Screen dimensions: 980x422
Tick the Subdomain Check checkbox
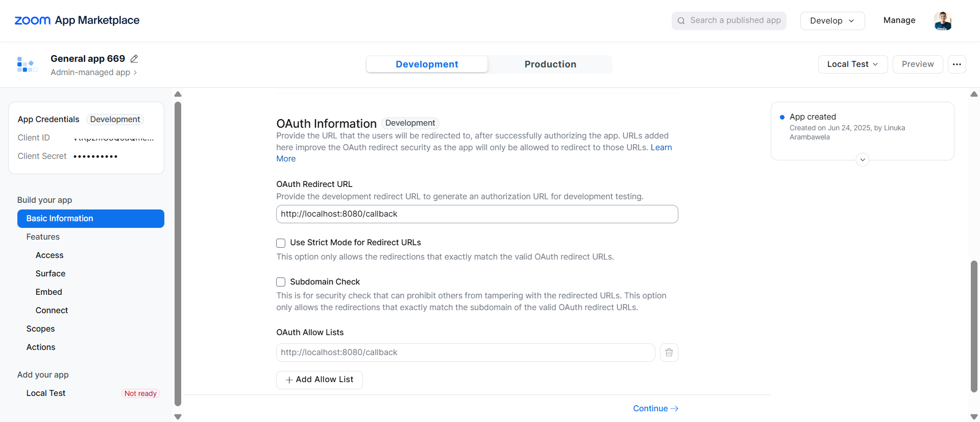(x=281, y=282)
